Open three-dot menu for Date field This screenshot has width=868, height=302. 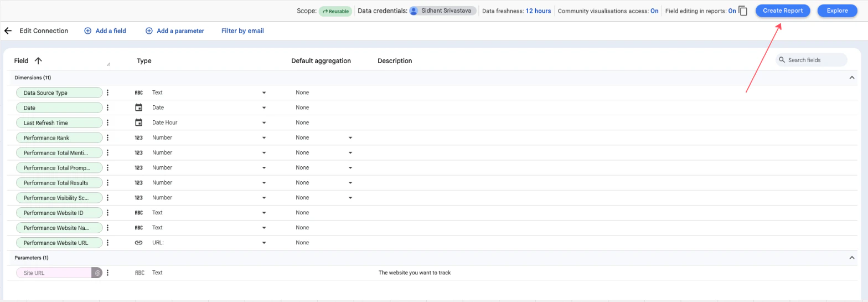click(x=108, y=108)
